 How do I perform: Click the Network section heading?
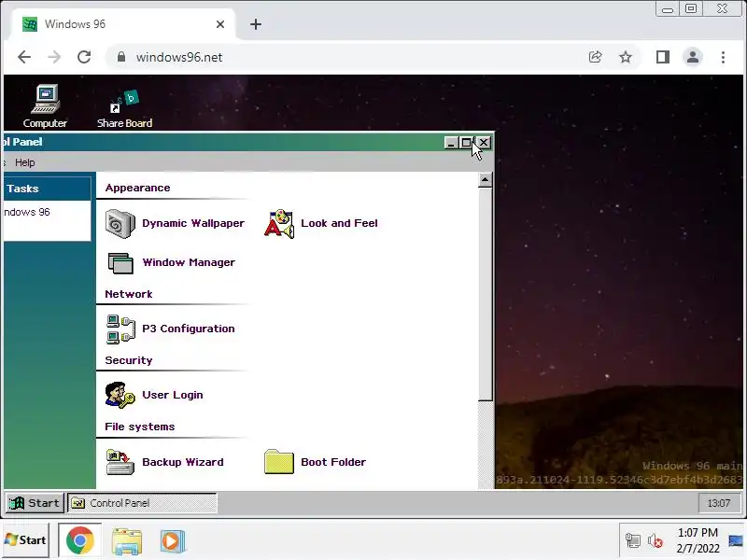point(129,294)
